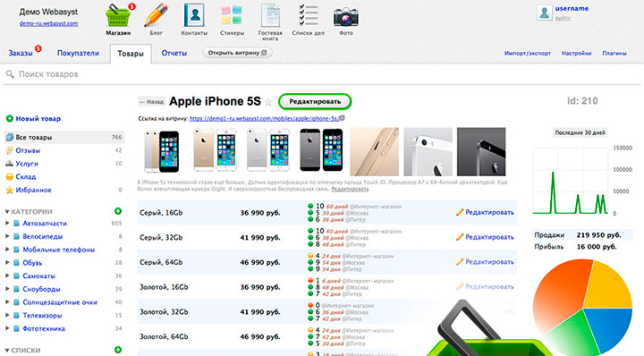Click the Последние 30 дней period selector

[x=580, y=132]
